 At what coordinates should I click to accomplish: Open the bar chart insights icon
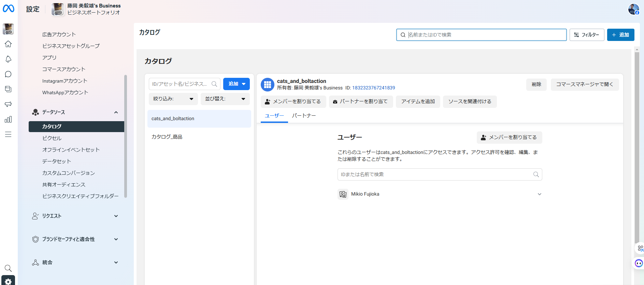[8, 119]
